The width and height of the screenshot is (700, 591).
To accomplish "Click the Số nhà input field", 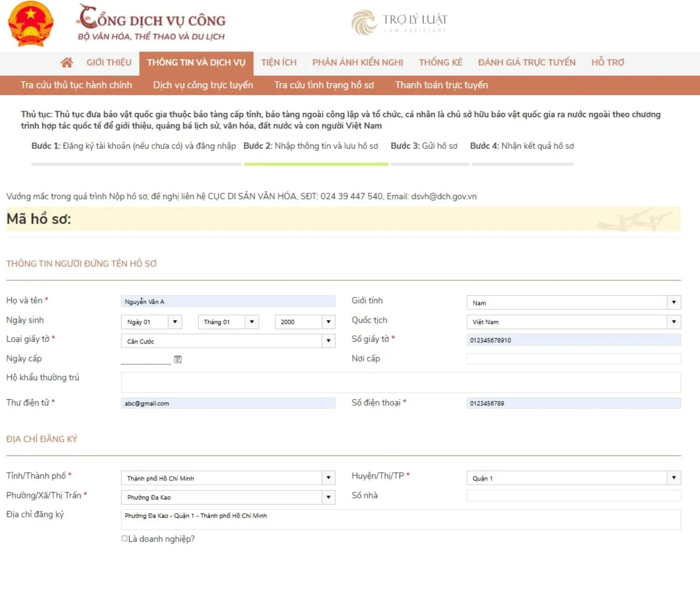I will coord(573,496).
